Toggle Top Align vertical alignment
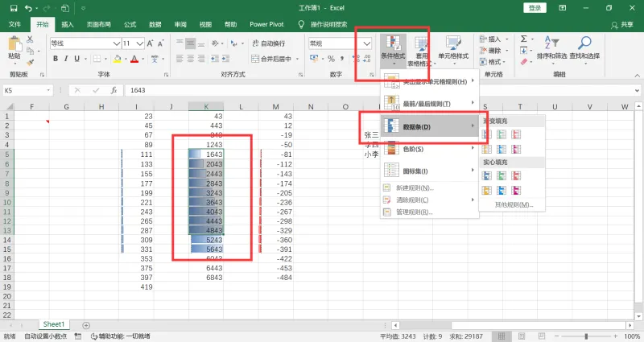644x342 pixels. coord(180,43)
